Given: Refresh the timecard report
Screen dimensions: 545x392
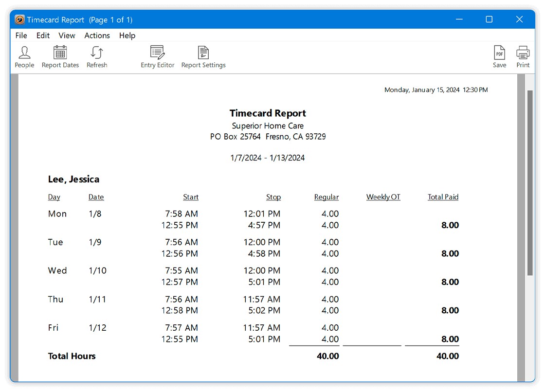Looking at the screenshot, I should coord(96,56).
